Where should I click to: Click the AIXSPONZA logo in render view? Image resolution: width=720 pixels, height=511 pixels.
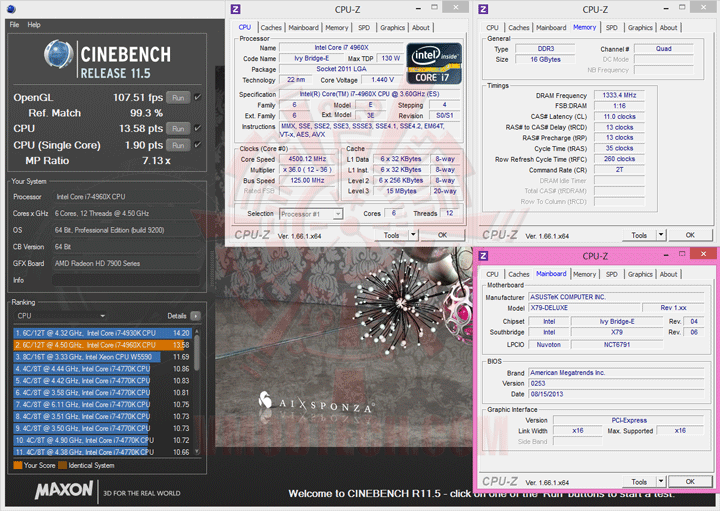coord(316,403)
